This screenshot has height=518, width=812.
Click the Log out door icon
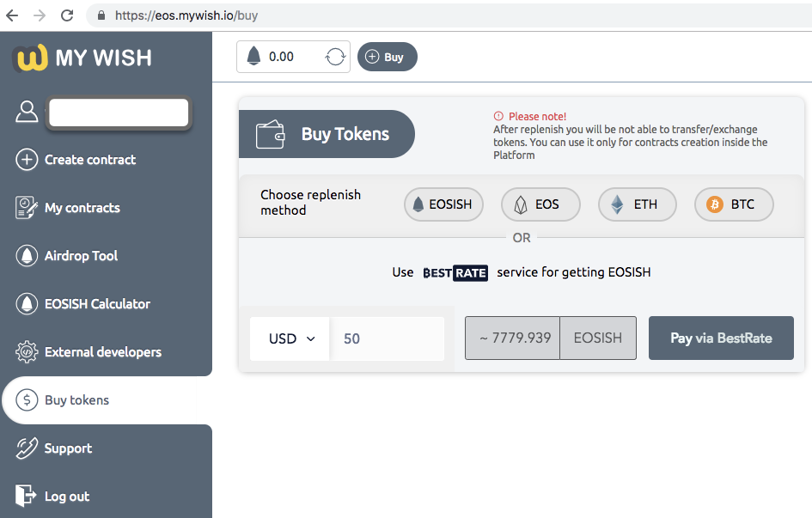(x=26, y=496)
